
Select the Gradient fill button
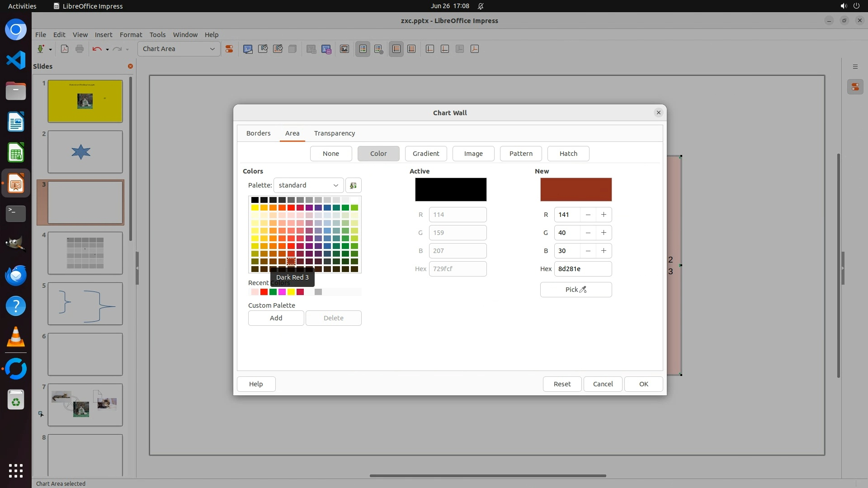click(x=425, y=154)
